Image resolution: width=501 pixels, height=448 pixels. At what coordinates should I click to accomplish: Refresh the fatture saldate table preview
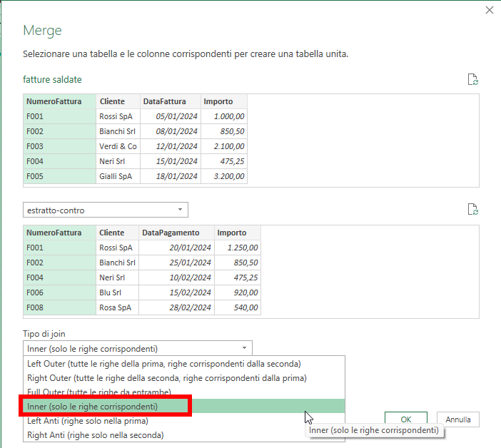pos(472,80)
